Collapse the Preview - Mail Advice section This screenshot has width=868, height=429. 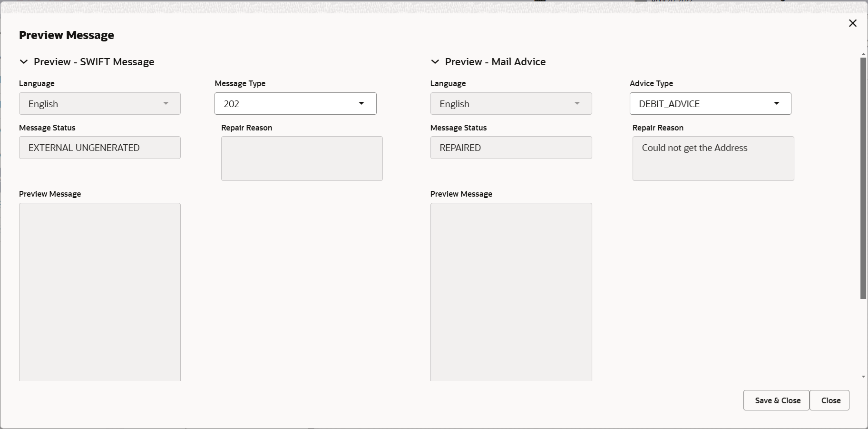(435, 62)
